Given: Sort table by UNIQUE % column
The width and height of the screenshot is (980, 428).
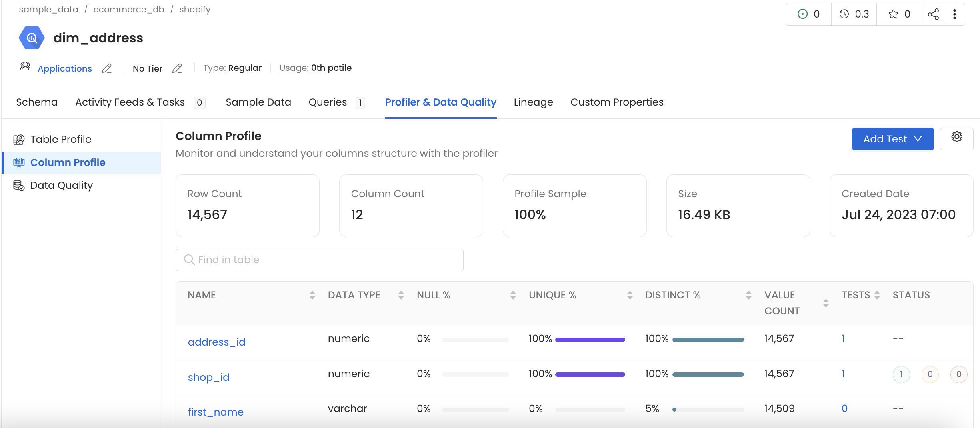Looking at the screenshot, I should (630, 295).
